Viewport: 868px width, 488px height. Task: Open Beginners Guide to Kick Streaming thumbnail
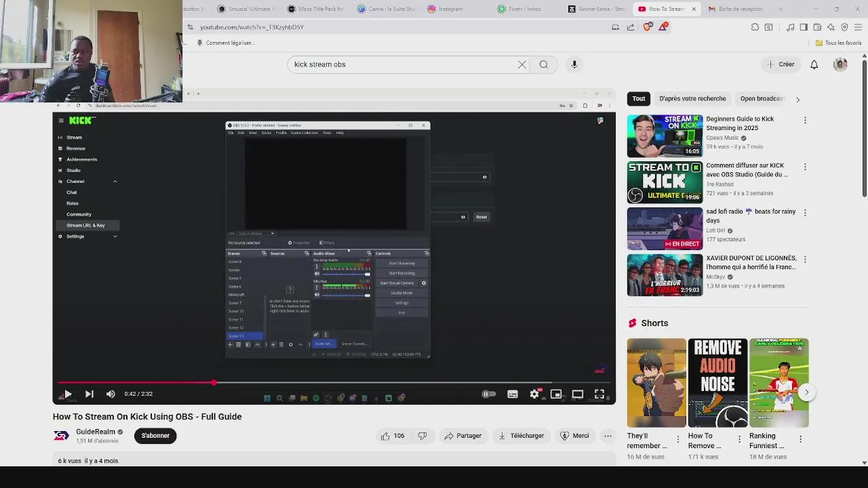665,136
